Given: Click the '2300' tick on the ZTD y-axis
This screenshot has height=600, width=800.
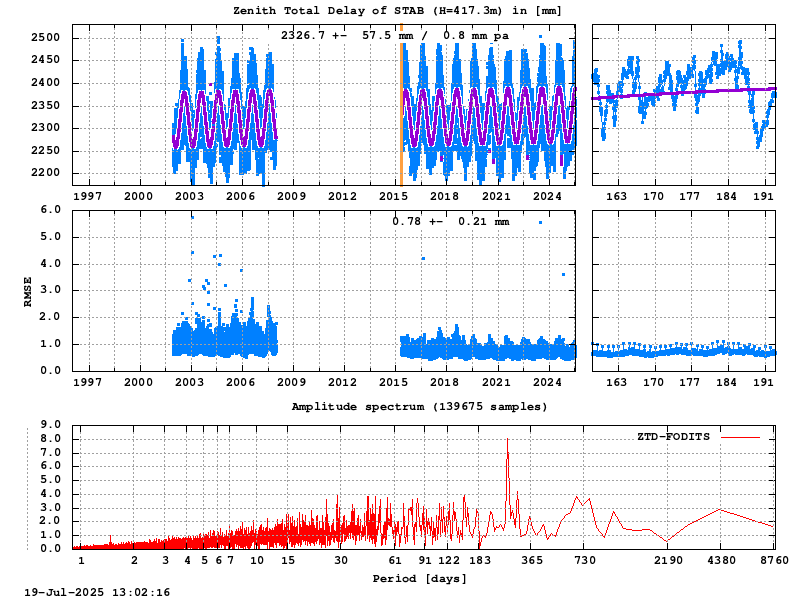Looking at the screenshot, I should click(45, 128).
